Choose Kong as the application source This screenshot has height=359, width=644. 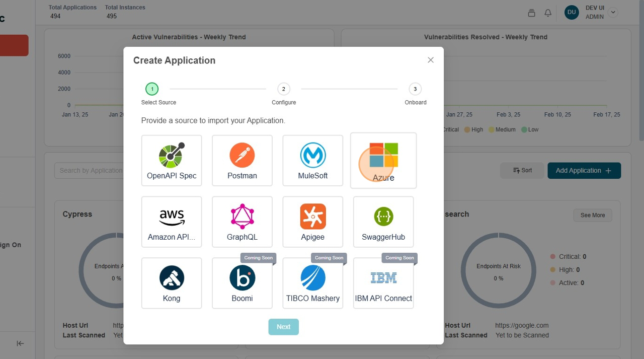point(172,283)
